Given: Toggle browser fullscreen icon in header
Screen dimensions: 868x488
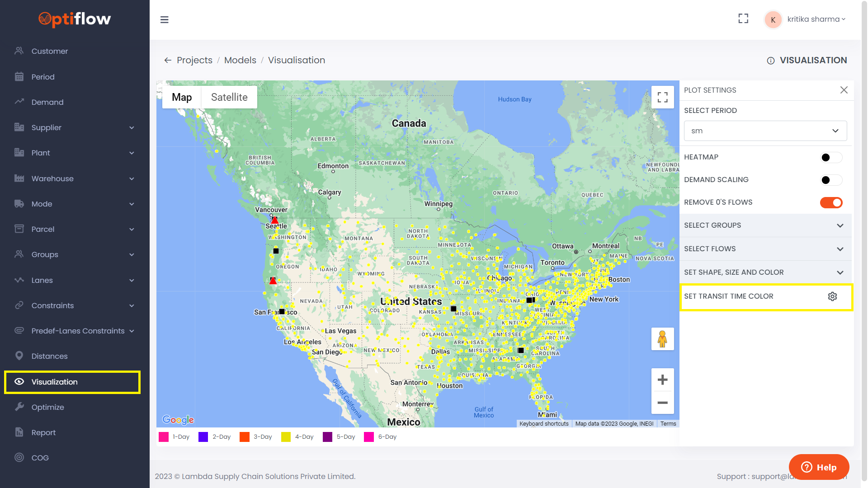Looking at the screenshot, I should [x=743, y=19].
